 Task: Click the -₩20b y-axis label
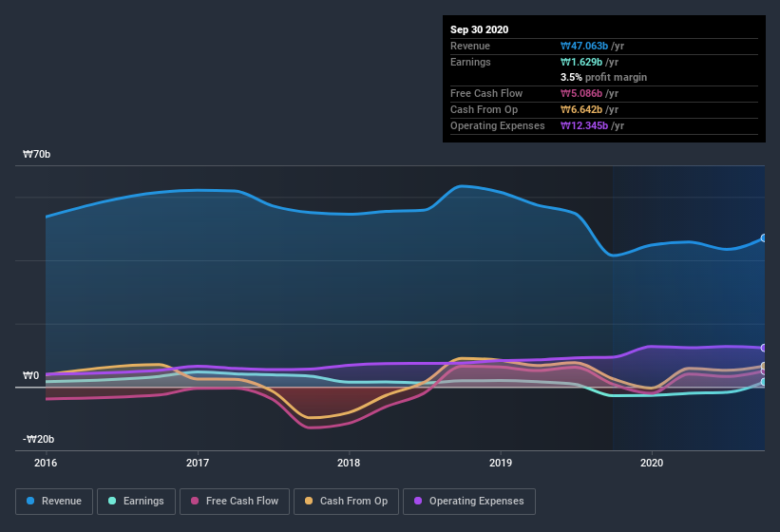click(38, 439)
